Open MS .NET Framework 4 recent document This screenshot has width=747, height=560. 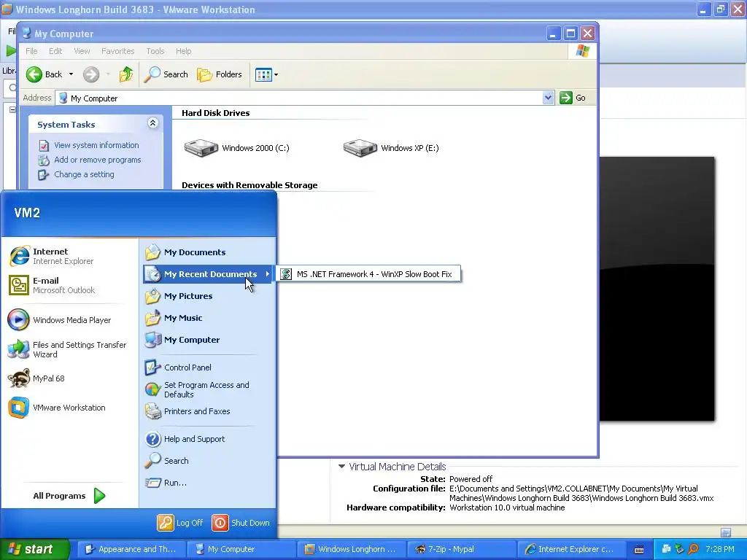(368, 274)
